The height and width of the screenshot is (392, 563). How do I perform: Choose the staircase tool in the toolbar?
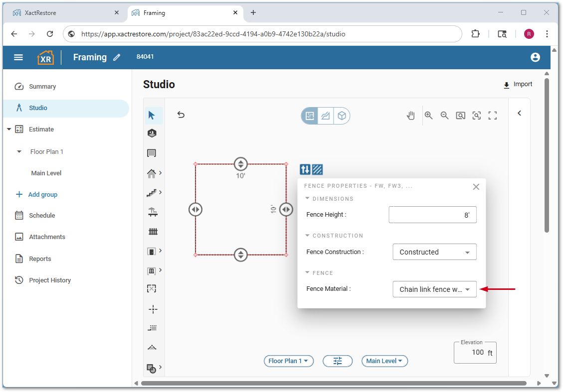pyautogui.click(x=152, y=193)
